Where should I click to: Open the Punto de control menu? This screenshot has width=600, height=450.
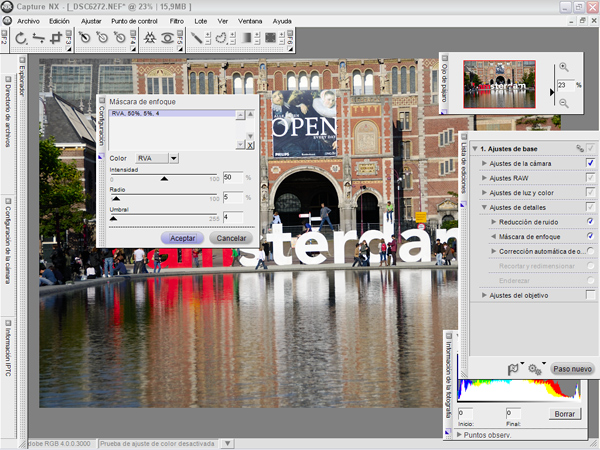[x=134, y=21]
